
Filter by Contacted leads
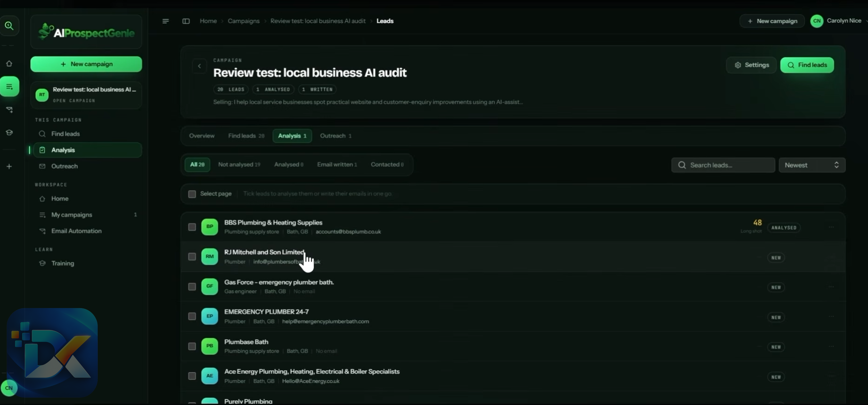click(x=387, y=165)
